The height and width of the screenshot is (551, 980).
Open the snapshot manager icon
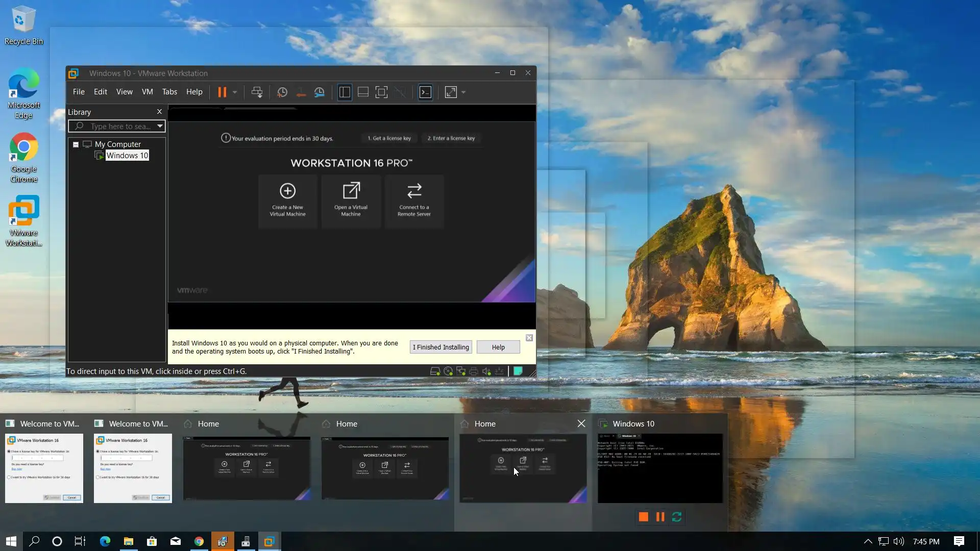click(320, 92)
